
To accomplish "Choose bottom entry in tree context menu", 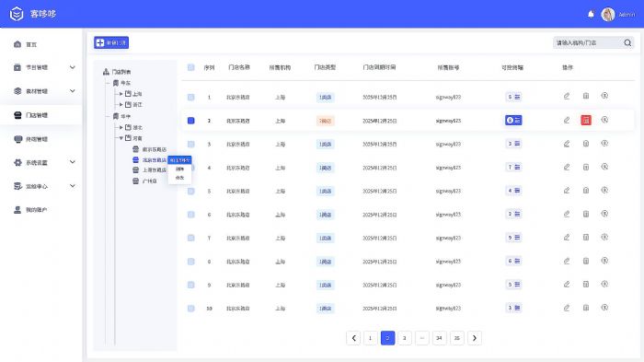I will (180, 178).
